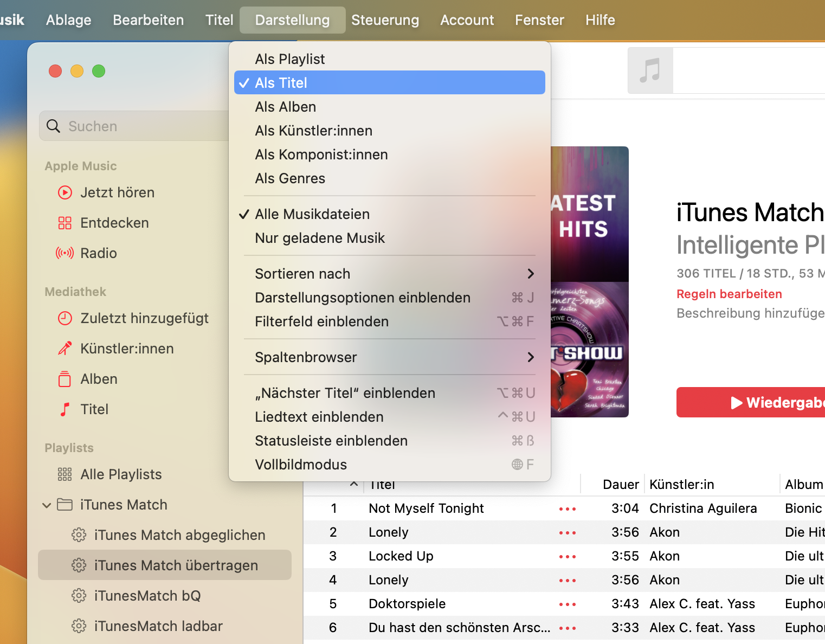
Task: Click the Radio broadcast icon
Action: click(65, 253)
